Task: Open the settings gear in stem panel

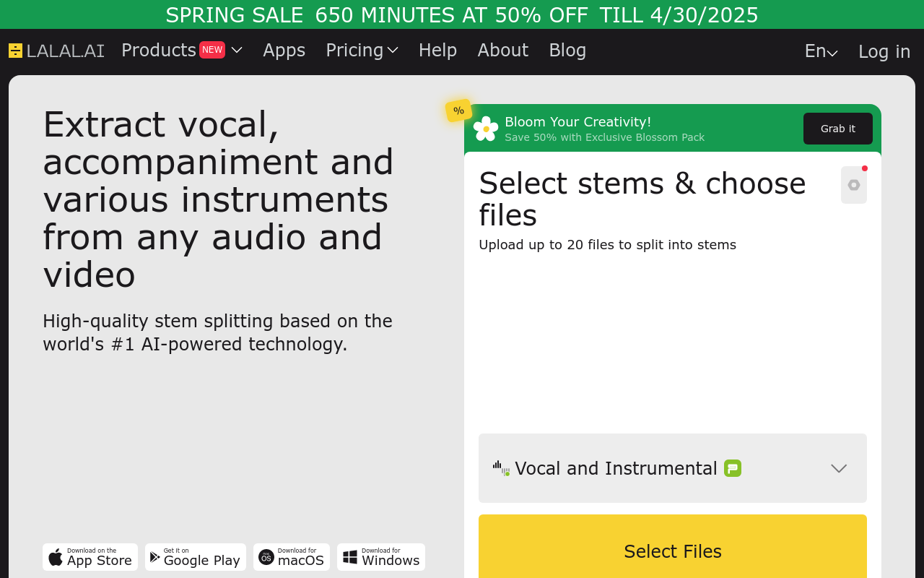Action: coord(854,185)
